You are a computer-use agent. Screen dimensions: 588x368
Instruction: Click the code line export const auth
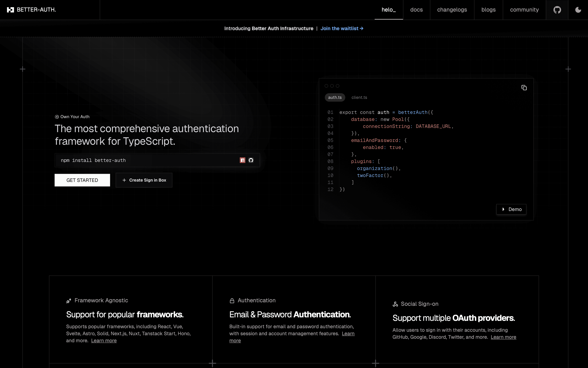point(386,113)
